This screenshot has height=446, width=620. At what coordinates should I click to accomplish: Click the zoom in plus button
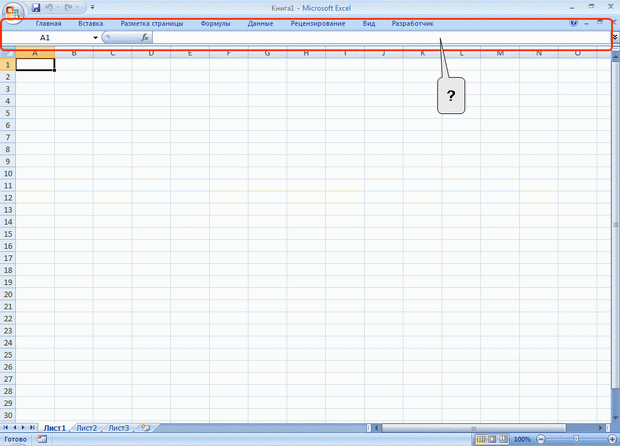tap(612, 439)
